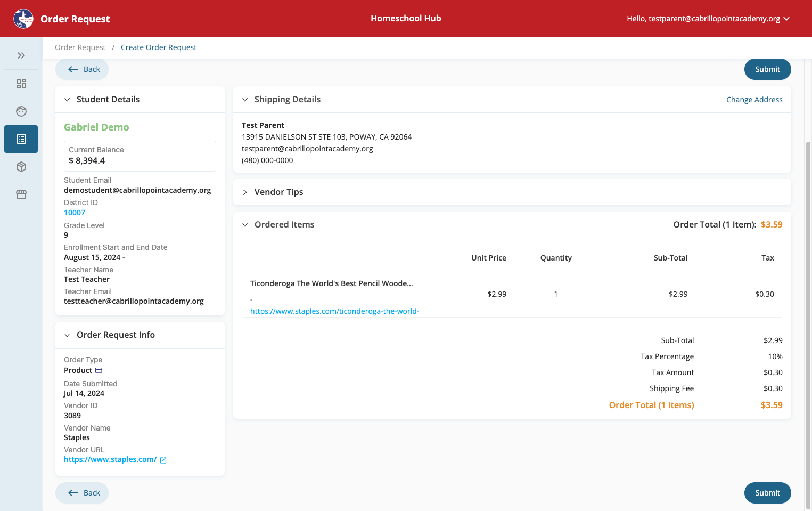Click the academy logo in header
The width and height of the screenshot is (812, 511).
point(23,19)
